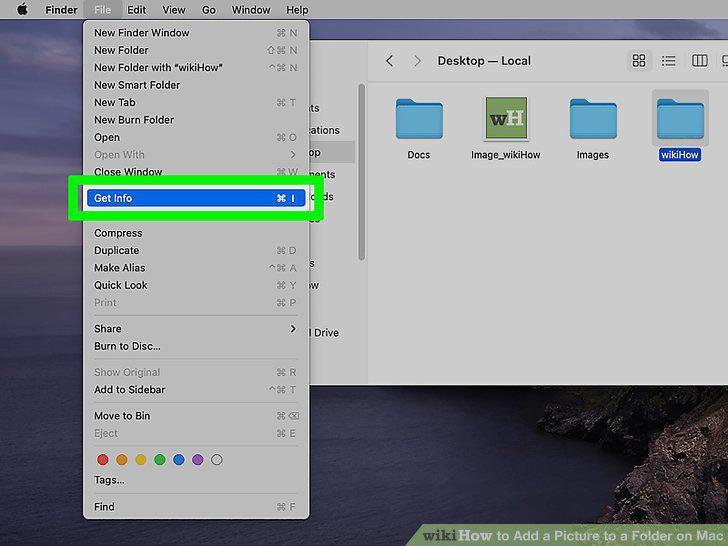Choose Compress menu item
This screenshot has height=546, width=728.
195,233
